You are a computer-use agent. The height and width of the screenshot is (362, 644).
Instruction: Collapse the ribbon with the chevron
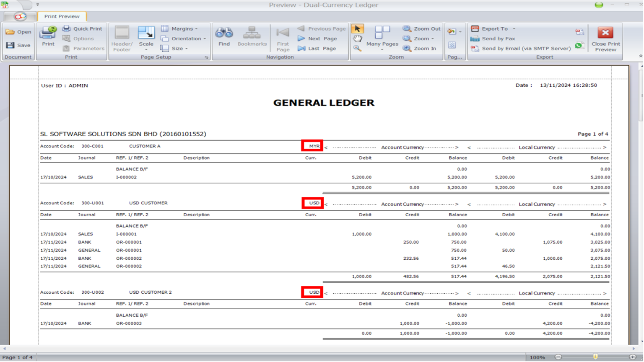640,56
